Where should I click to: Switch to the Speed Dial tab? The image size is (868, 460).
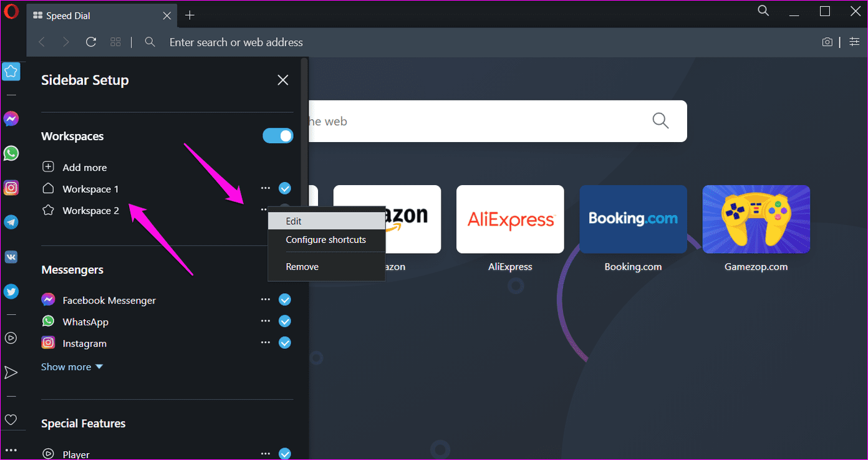[x=102, y=16]
